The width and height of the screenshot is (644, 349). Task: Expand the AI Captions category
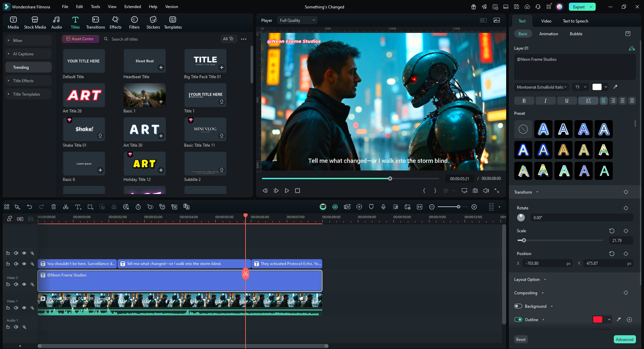coord(29,54)
